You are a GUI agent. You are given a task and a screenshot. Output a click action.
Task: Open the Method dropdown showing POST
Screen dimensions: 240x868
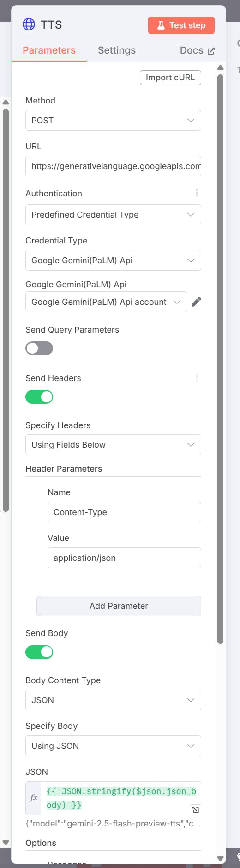113,120
